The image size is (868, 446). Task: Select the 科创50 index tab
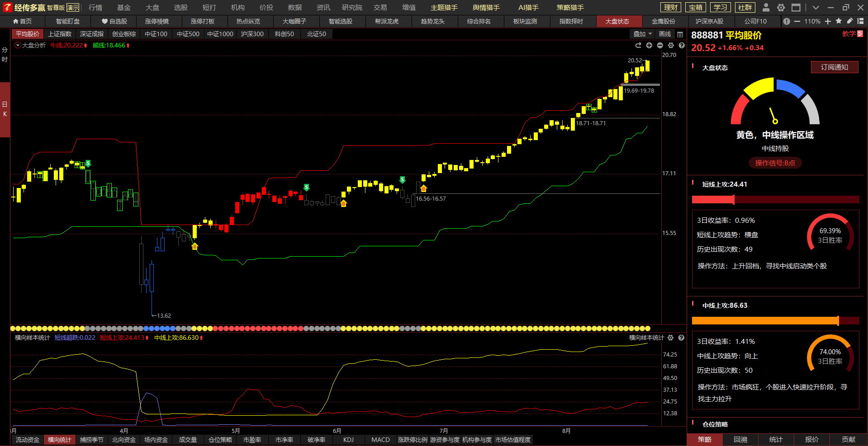pyautogui.click(x=284, y=34)
